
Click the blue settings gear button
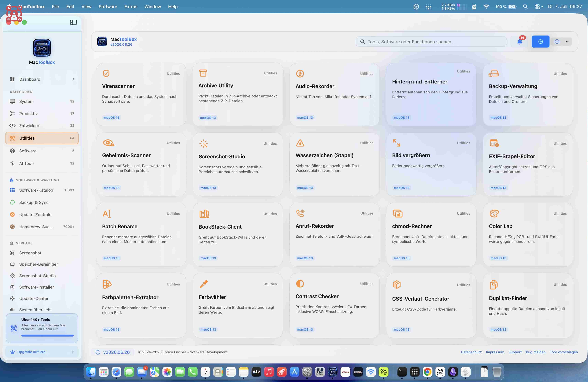pyautogui.click(x=541, y=41)
